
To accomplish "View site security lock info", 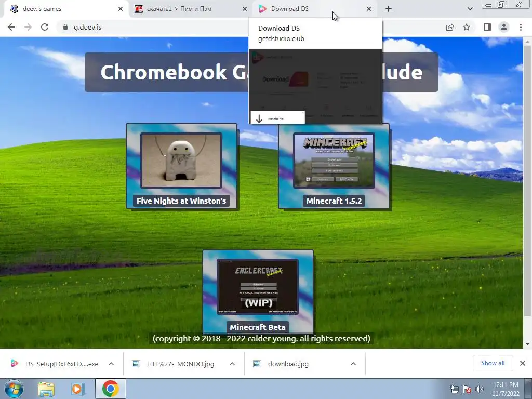I will click(65, 27).
